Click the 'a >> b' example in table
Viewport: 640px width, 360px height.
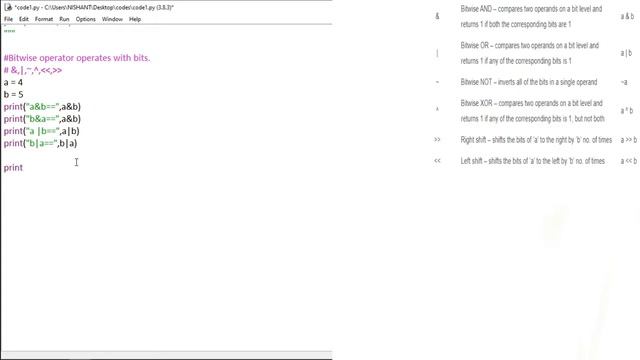coord(629,140)
